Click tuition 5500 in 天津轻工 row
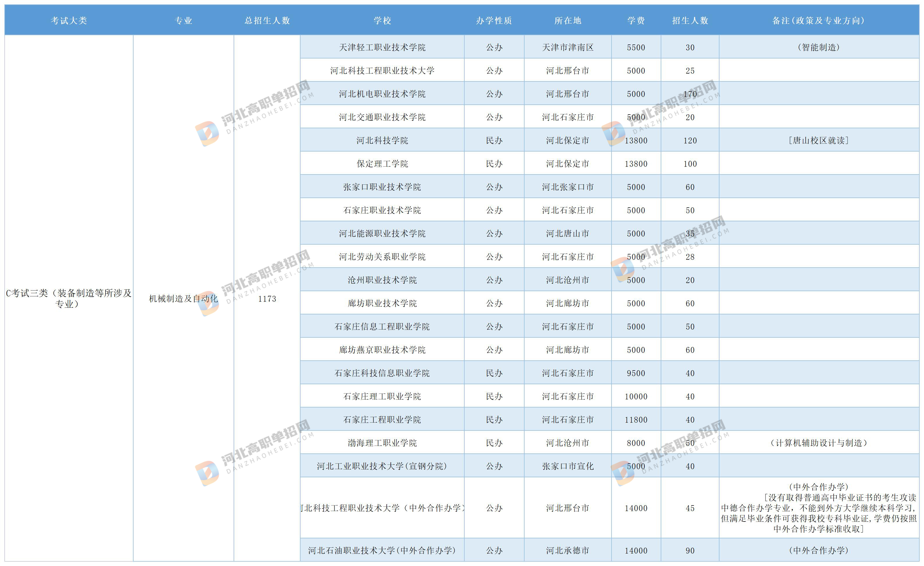Screen dimensions: 924x566 click(636, 48)
